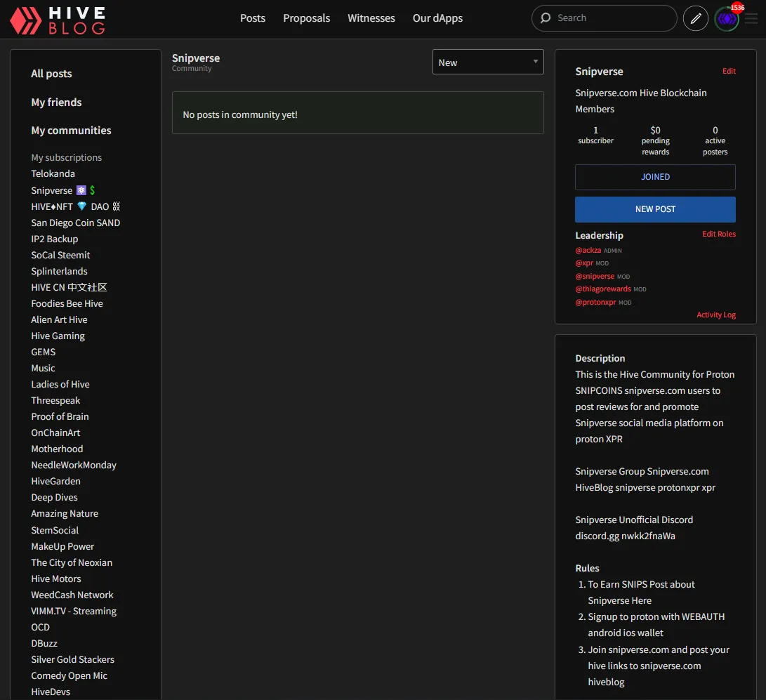
Task: Select All posts in sidebar
Action: [x=51, y=74]
